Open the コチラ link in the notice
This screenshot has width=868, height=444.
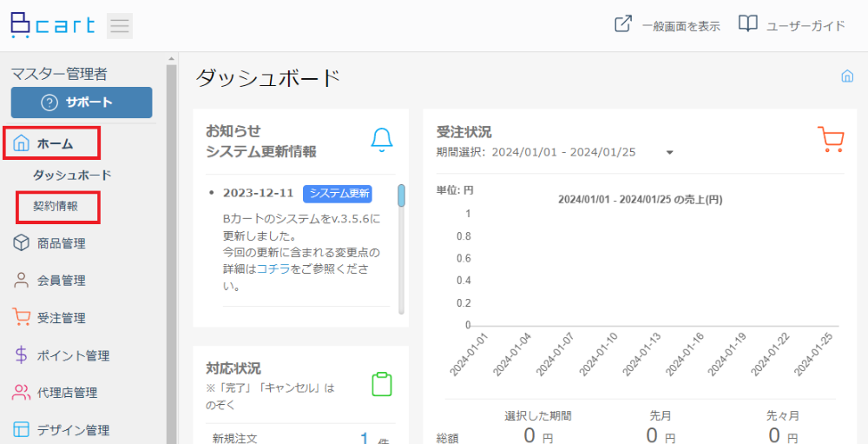click(273, 270)
